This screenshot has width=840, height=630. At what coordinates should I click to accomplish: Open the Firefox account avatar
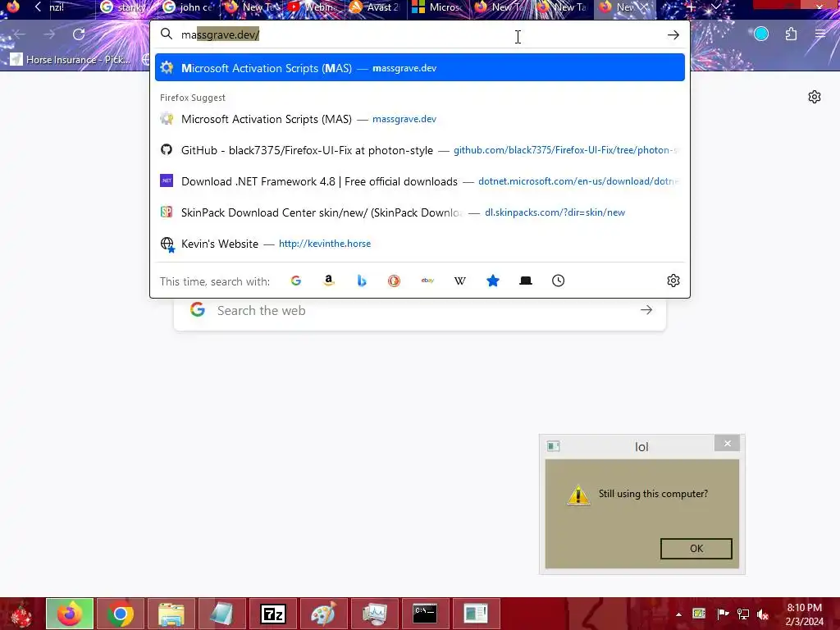click(761, 34)
